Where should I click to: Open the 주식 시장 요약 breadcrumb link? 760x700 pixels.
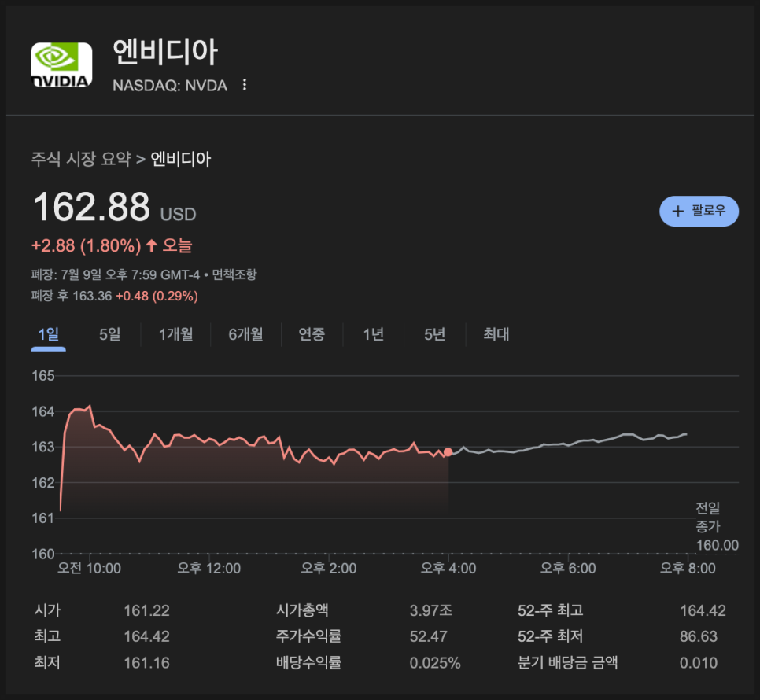pyautogui.click(x=81, y=159)
